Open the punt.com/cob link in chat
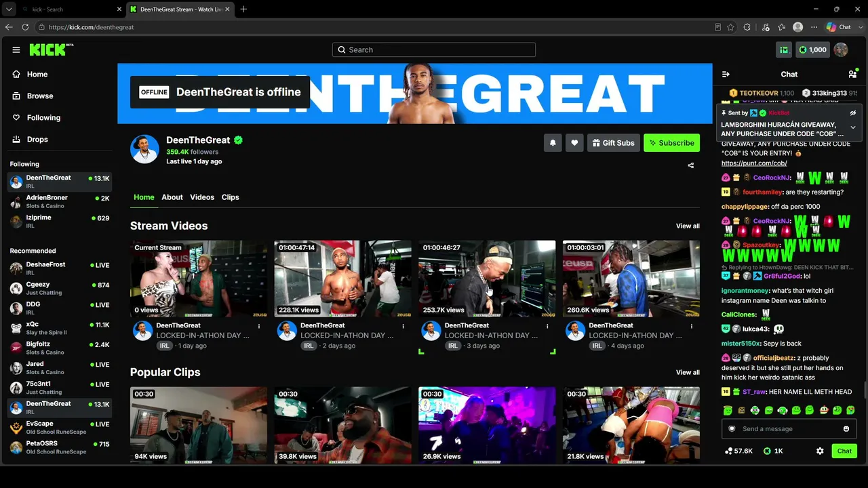Image resolution: width=868 pixels, height=488 pixels. click(754, 163)
